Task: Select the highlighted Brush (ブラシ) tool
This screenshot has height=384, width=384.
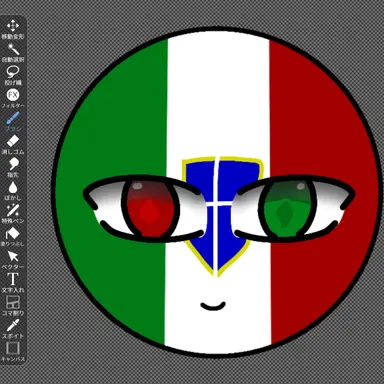Action: tap(13, 121)
